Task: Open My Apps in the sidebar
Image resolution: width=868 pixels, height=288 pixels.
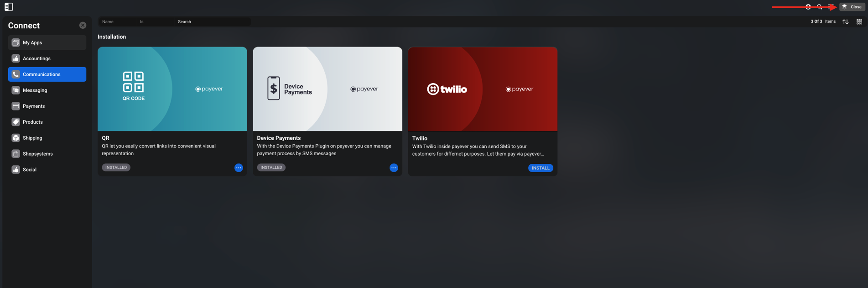Action: 47,42
